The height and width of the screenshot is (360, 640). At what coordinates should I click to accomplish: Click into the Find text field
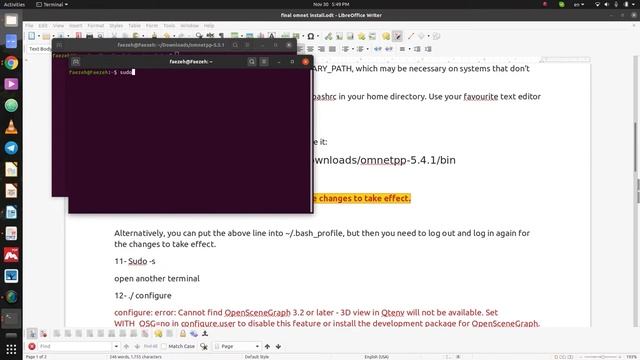pos(75,346)
